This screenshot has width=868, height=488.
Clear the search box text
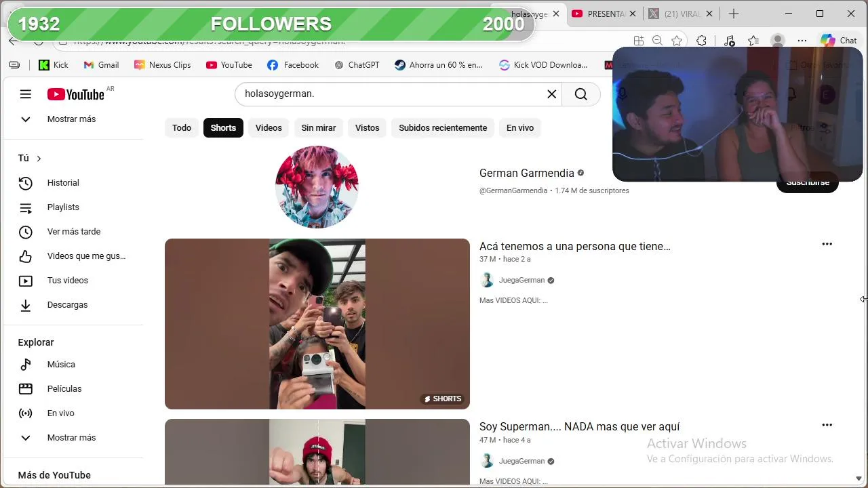coord(552,94)
